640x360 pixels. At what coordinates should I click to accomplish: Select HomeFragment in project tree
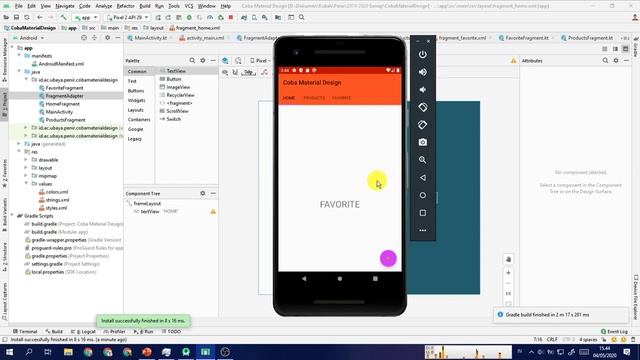[62, 104]
